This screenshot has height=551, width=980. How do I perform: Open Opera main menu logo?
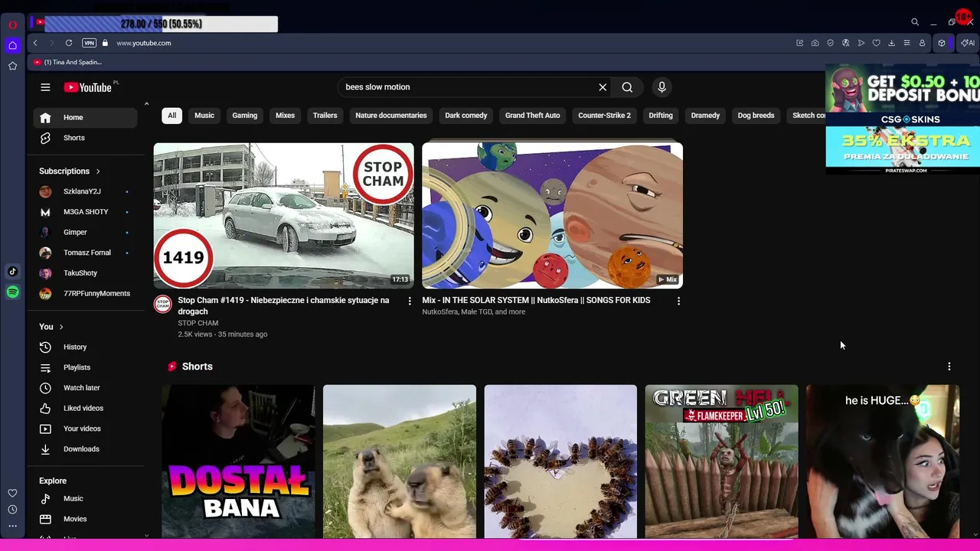[x=12, y=24]
